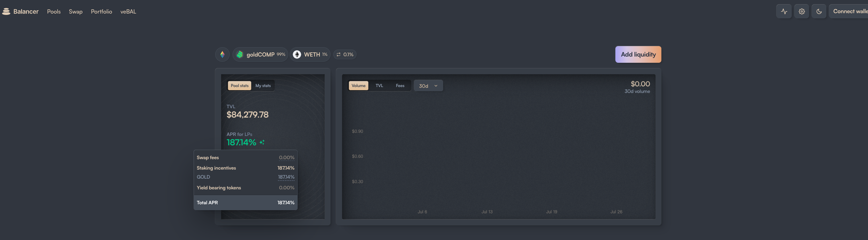This screenshot has height=240, width=868.
Task: Click the Connect wallet button
Action: [x=849, y=11]
